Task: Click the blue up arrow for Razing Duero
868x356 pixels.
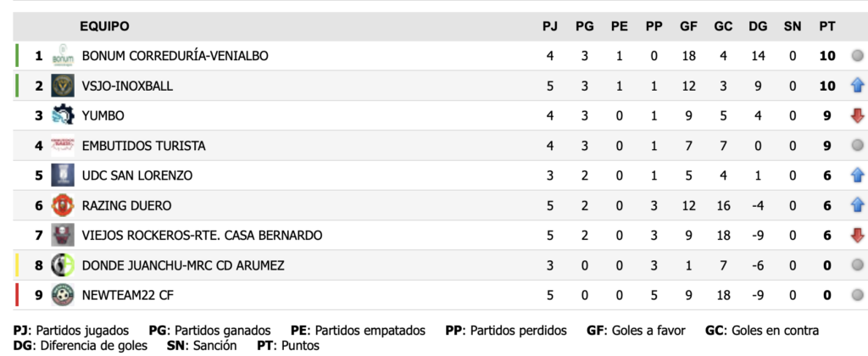Action: [857, 205]
